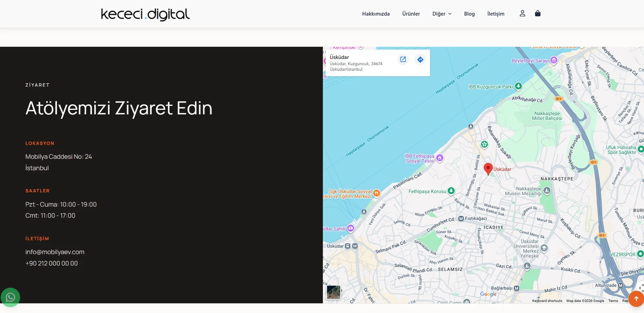This screenshot has width=644, height=313.
Task: Click Üsküdar Üniversitesi graduation cap marker
Action: [x=544, y=248]
